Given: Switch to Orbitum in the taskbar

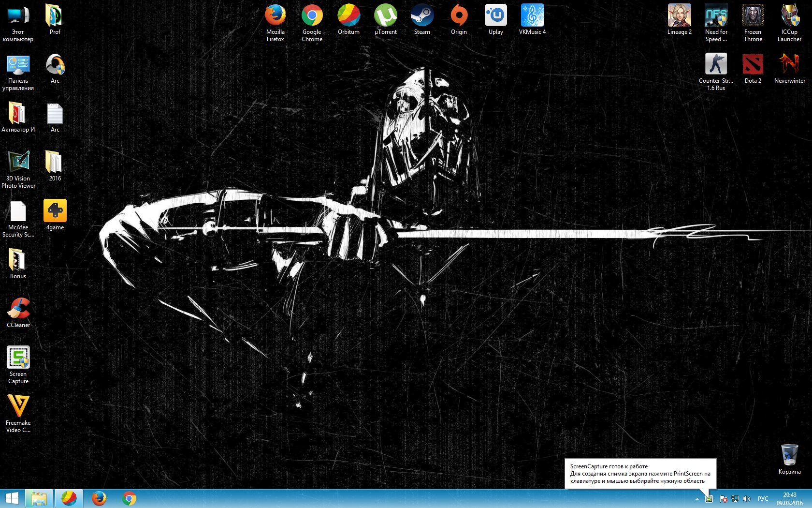Looking at the screenshot, I should pyautogui.click(x=69, y=498).
